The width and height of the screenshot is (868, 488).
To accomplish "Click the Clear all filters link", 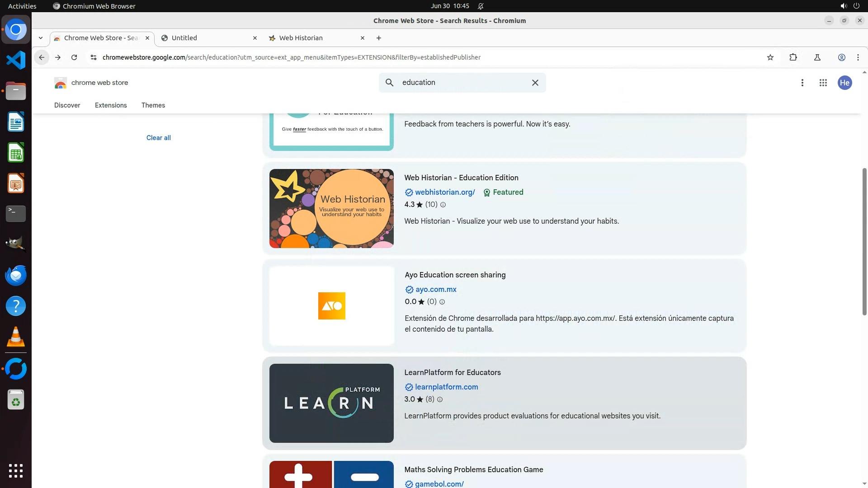I will pos(158,138).
